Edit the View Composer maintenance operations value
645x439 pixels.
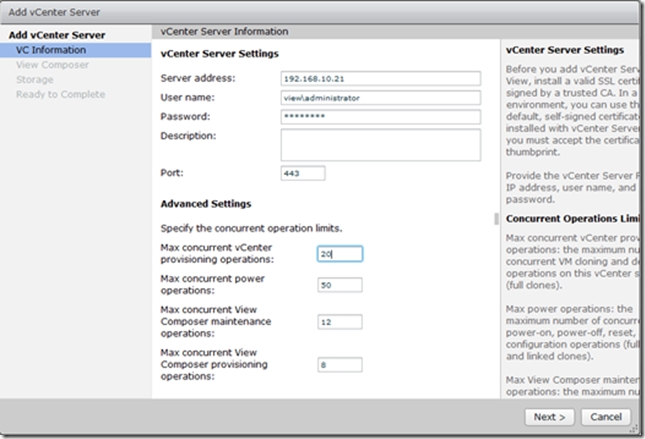coord(340,322)
